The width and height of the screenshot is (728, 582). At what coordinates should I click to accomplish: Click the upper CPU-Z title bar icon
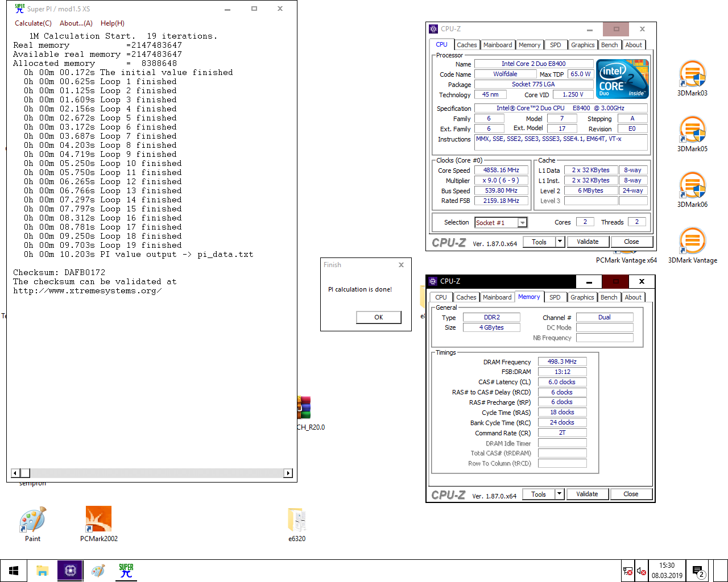(433, 28)
